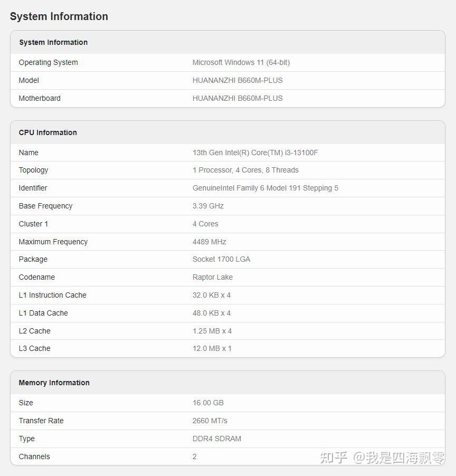Select the L3 Cache 12.0 MB value
The image size is (456, 476).
pyautogui.click(x=212, y=348)
